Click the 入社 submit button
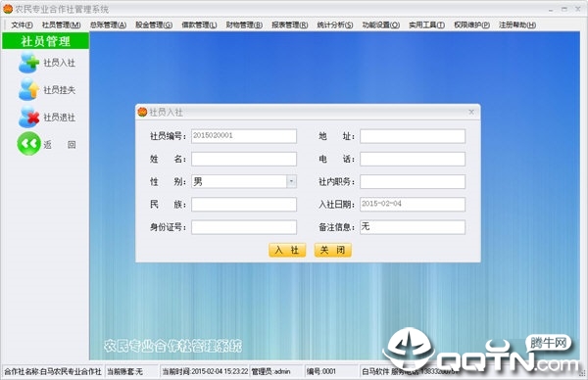Image resolution: width=588 pixels, height=380 pixels. tap(287, 250)
